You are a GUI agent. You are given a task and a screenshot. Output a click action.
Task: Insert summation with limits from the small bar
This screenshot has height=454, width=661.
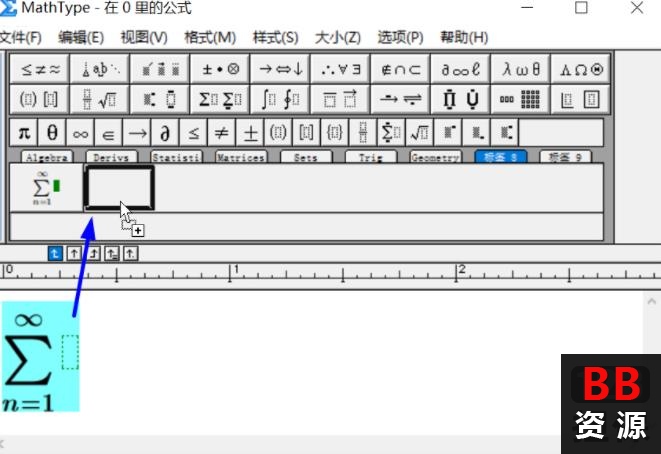[x=391, y=133]
